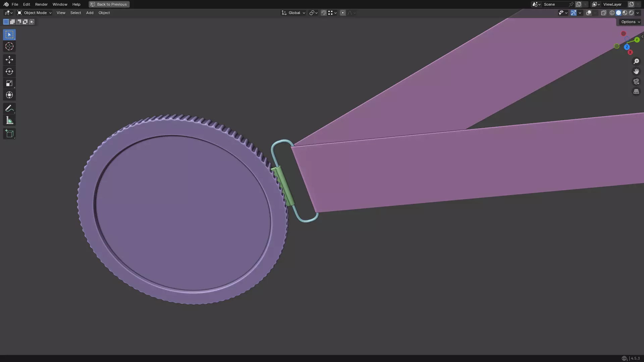Select the Add Cube tool

point(9,134)
